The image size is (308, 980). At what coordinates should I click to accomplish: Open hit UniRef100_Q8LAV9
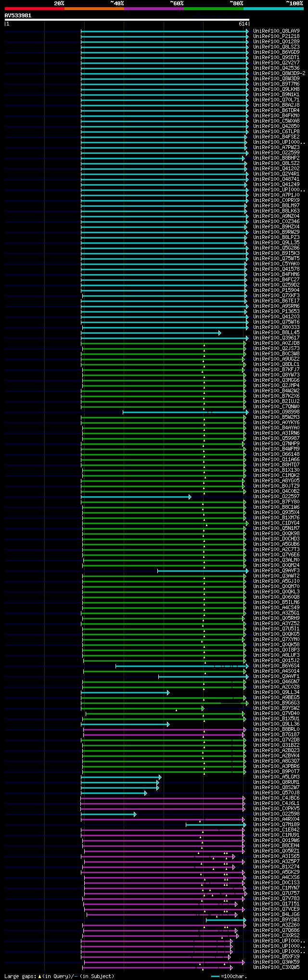coord(276,31)
